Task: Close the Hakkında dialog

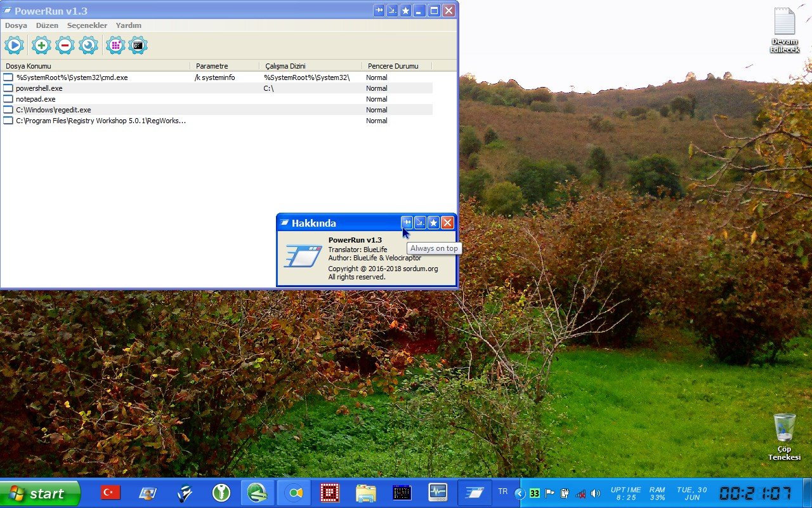Action: tap(447, 222)
